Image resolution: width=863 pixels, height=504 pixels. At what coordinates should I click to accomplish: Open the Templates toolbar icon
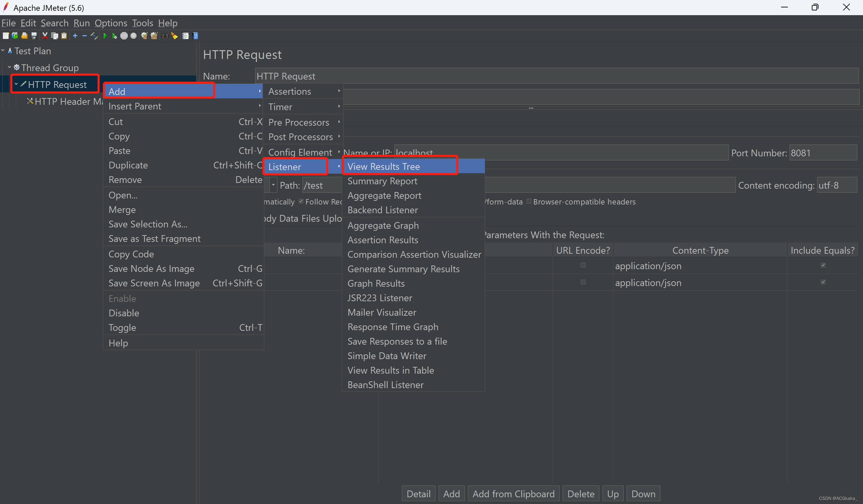click(15, 36)
